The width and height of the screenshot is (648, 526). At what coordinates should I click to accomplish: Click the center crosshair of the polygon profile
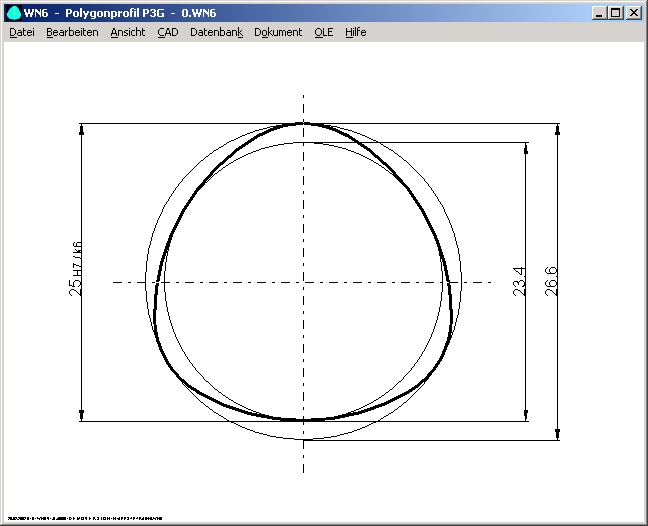click(x=303, y=282)
